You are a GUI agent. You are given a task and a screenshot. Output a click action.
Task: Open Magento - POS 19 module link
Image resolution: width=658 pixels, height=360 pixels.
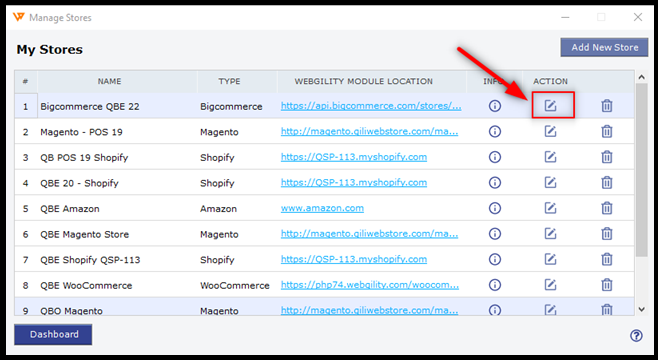click(369, 131)
